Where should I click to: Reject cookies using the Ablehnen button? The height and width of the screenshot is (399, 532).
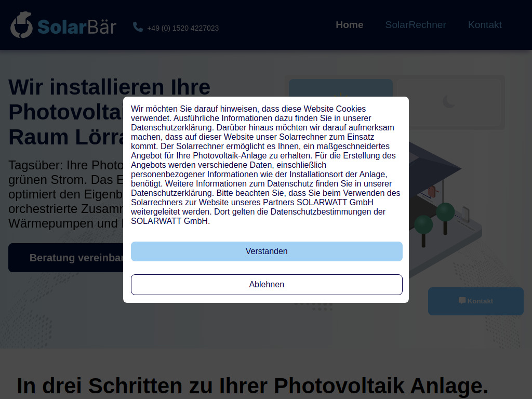[267, 284]
